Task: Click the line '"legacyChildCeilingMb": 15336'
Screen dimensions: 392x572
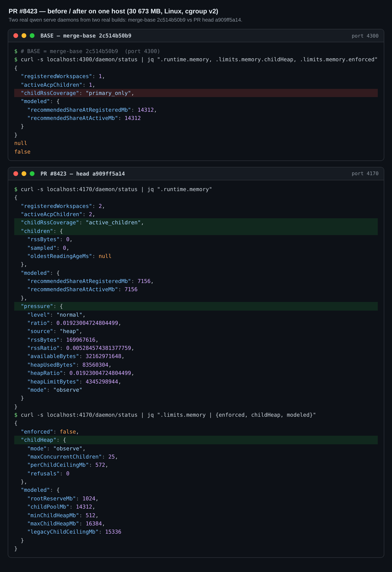Action: pos(74,532)
